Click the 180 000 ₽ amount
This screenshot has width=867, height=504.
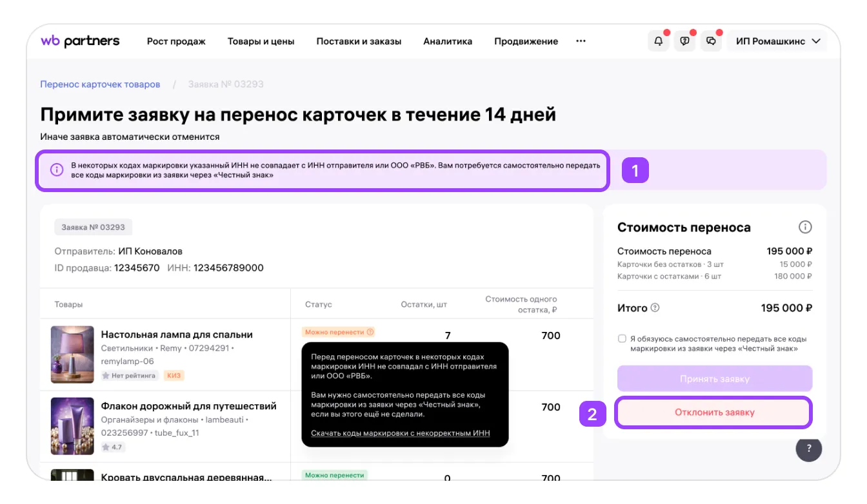[x=793, y=276]
